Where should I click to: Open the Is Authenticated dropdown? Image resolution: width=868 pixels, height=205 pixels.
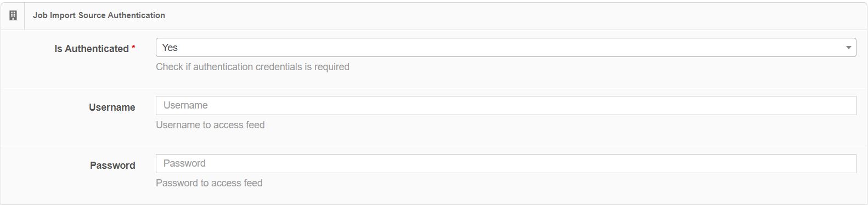coord(506,48)
